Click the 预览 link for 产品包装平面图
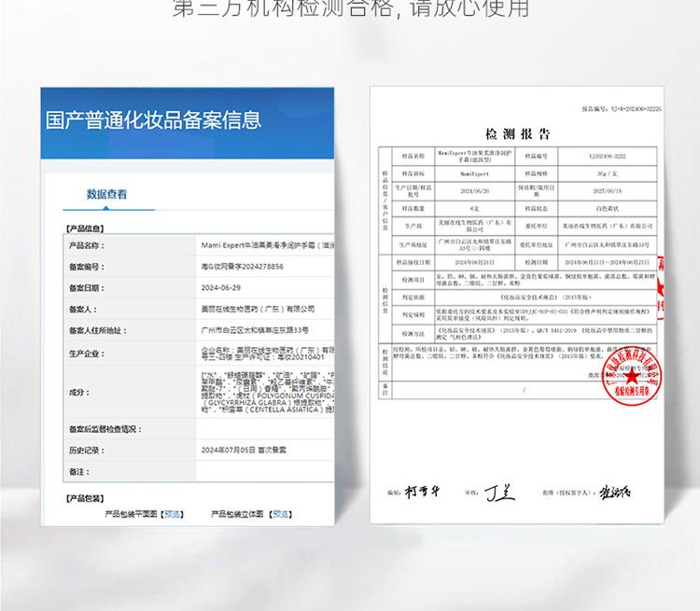 (x=172, y=514)
